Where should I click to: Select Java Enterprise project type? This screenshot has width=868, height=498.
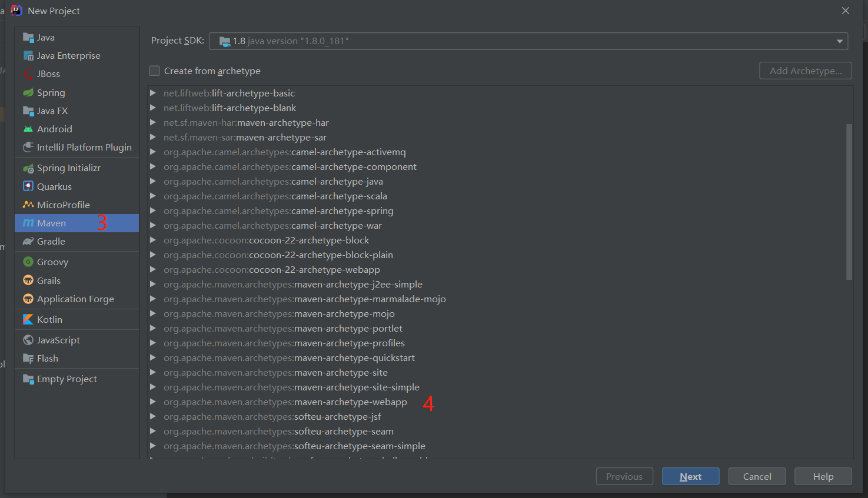(x=77, y=56)
